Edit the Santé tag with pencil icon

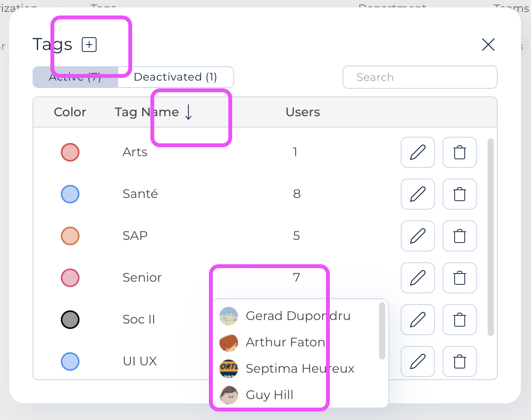(x=418, y=194)
